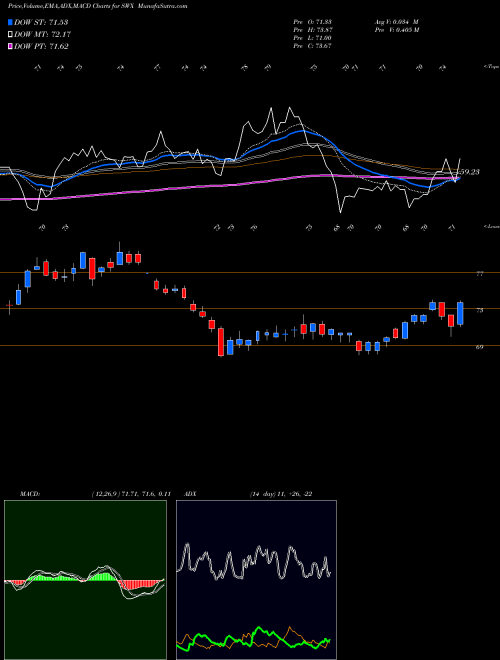Click the 'Pre O: 71.33' open value
500x660 pixels.
pos(312,22)
